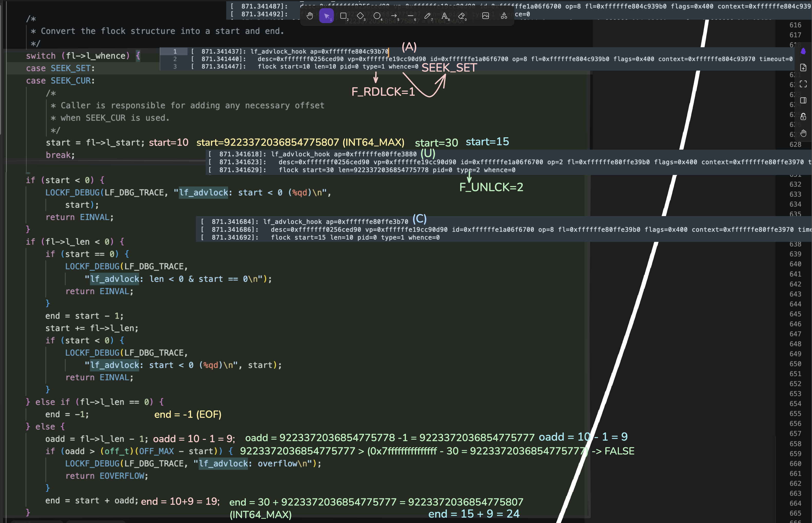Click the new file plus icon

pyautogui.click(x=803, y=67)
